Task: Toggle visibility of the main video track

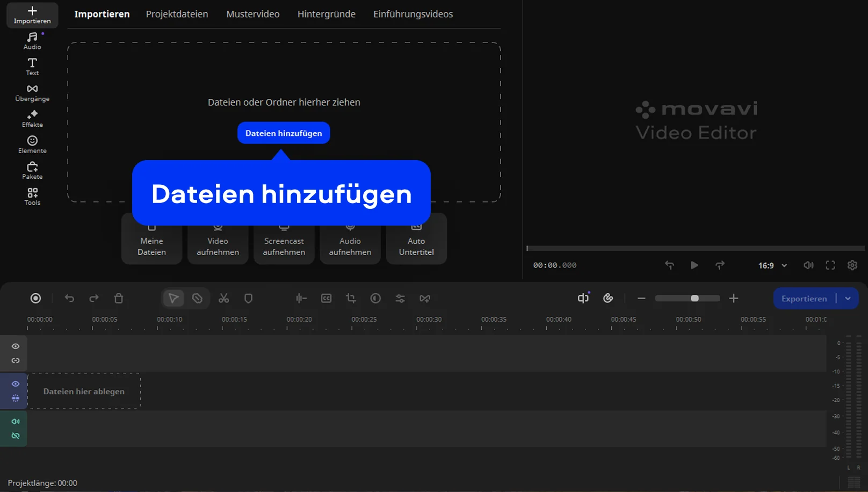Action: [16, 384]
